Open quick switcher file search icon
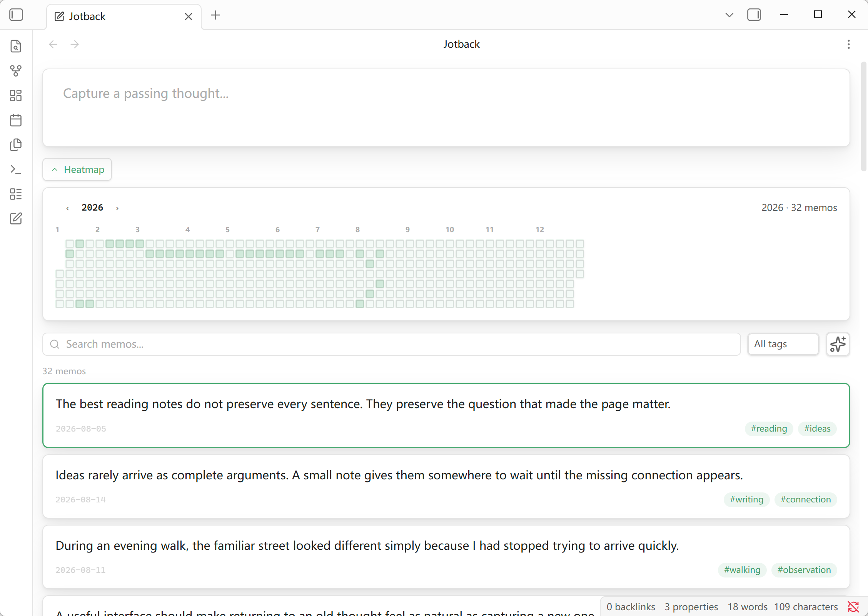The width and height of the screenshot is (868, 616). [x=16, y=46]
